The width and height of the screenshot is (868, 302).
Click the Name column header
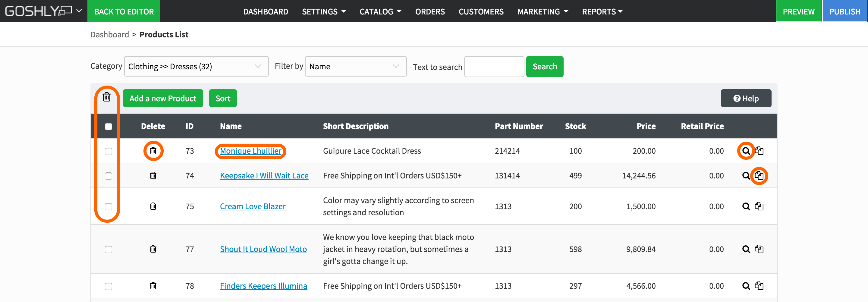(231, 126)
